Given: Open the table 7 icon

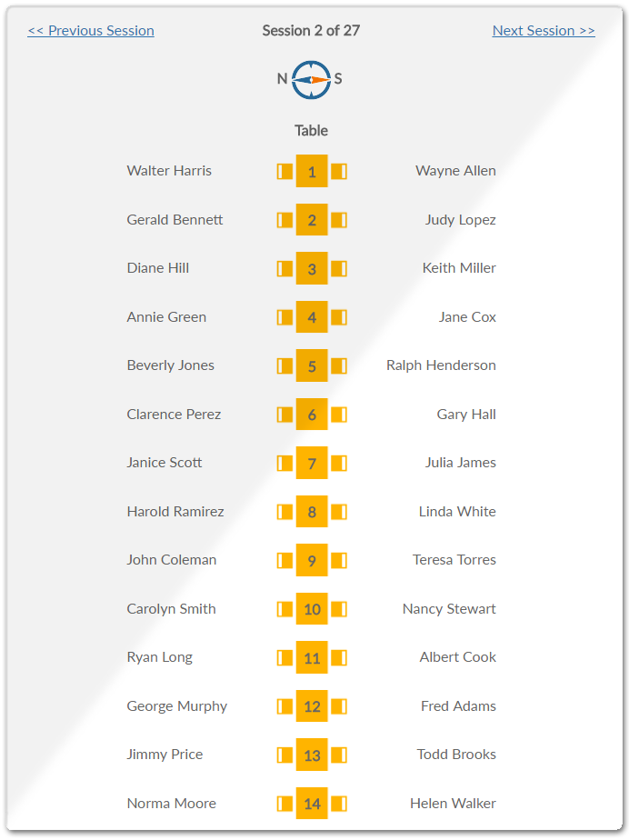Looking at the screenshot, I should 312,463.
